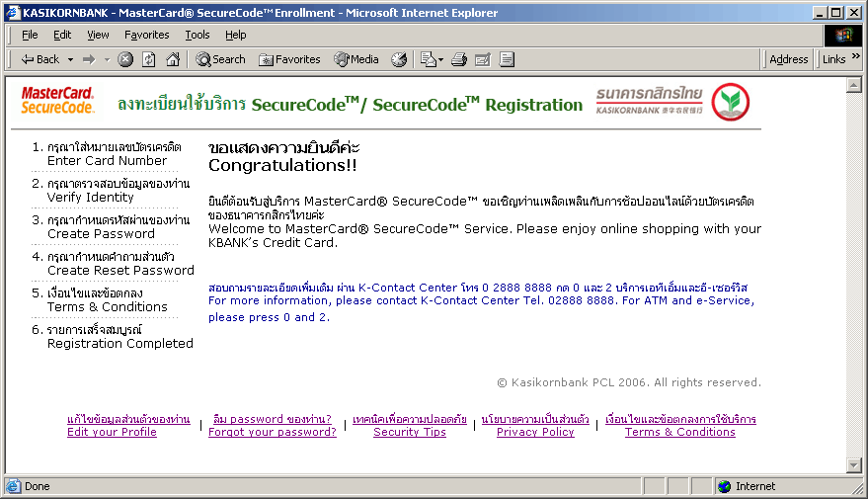Click the SecureCode Registration page title
868x499 pixels.
click(350, 104)
